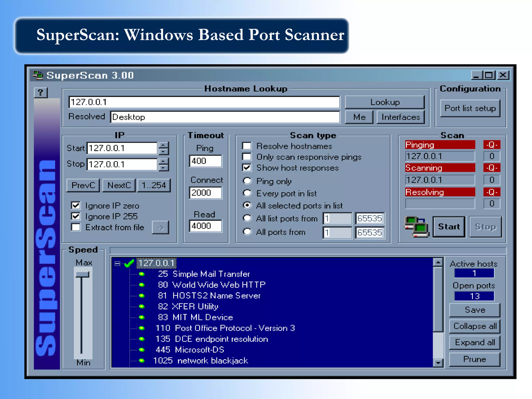Click the green checkmark beside 127.0.0.1 host
Viewport: 532px width, 399px height.
[x=129, y=263]
